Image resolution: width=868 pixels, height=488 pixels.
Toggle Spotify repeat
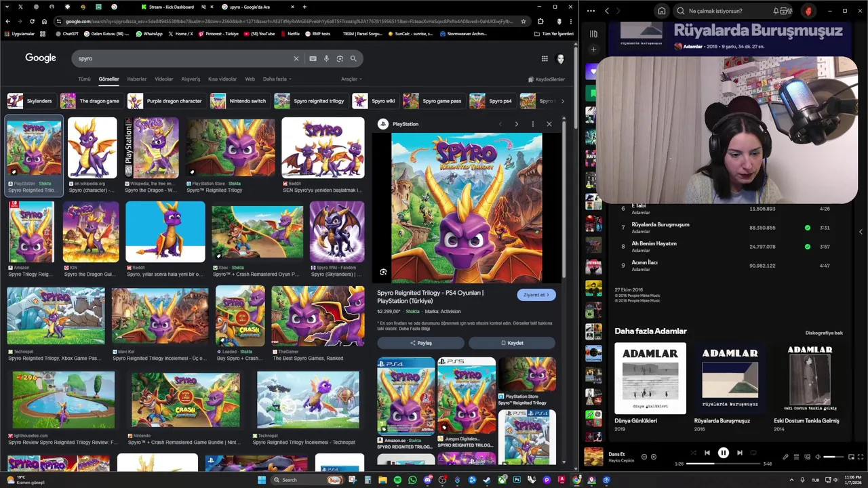pyautogui.click(x=753, y=453)
